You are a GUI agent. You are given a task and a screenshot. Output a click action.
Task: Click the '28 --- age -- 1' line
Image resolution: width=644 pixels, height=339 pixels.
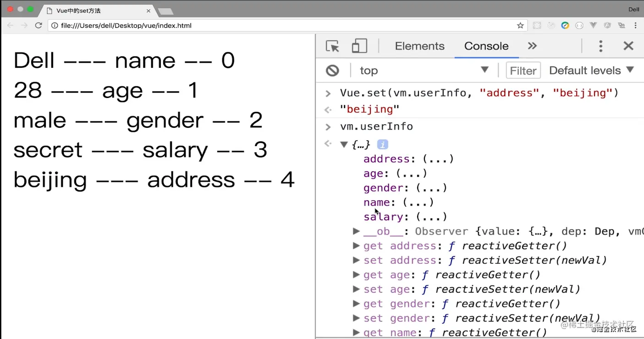click(105, 90)
